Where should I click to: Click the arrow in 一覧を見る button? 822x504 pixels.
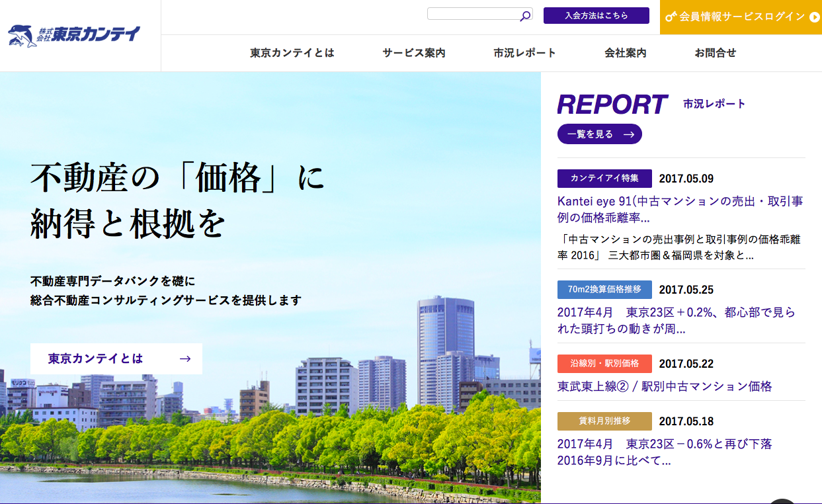coord(628,134)
